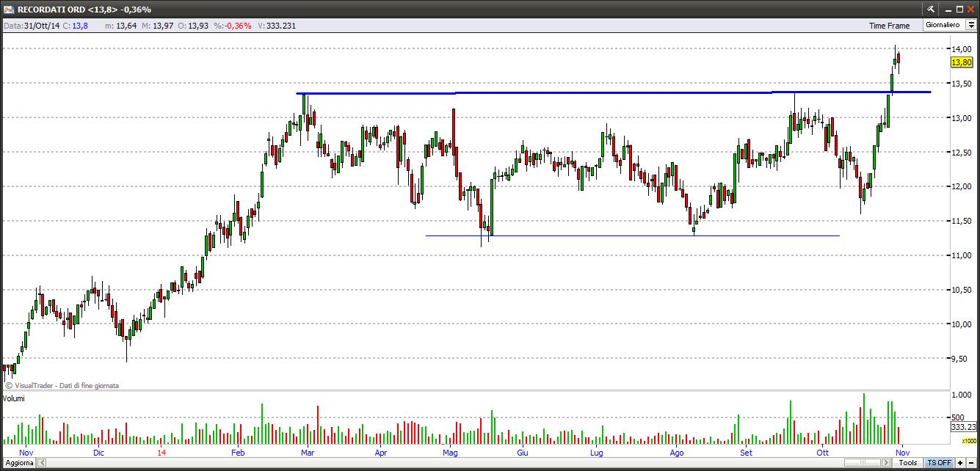The image size is (980, 471).
Task: Click the red '14' year marker on the axis
Action: (161, 453)
